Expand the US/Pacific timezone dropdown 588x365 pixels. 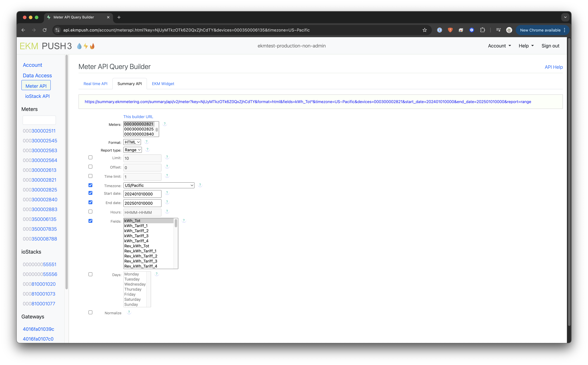159,185
